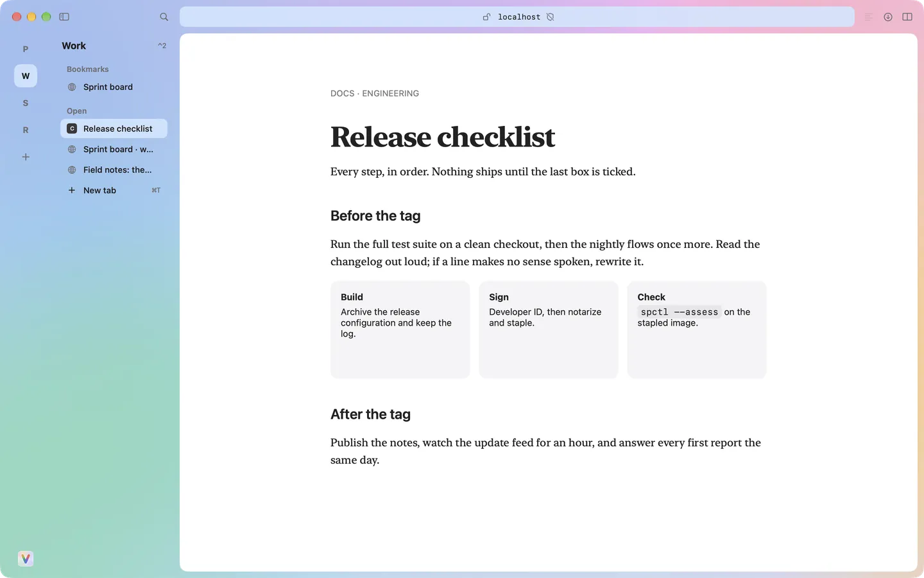Click the Release checklist tab favicon
Image resolution: width=924 pixels, height=578 pixels.
72,128
